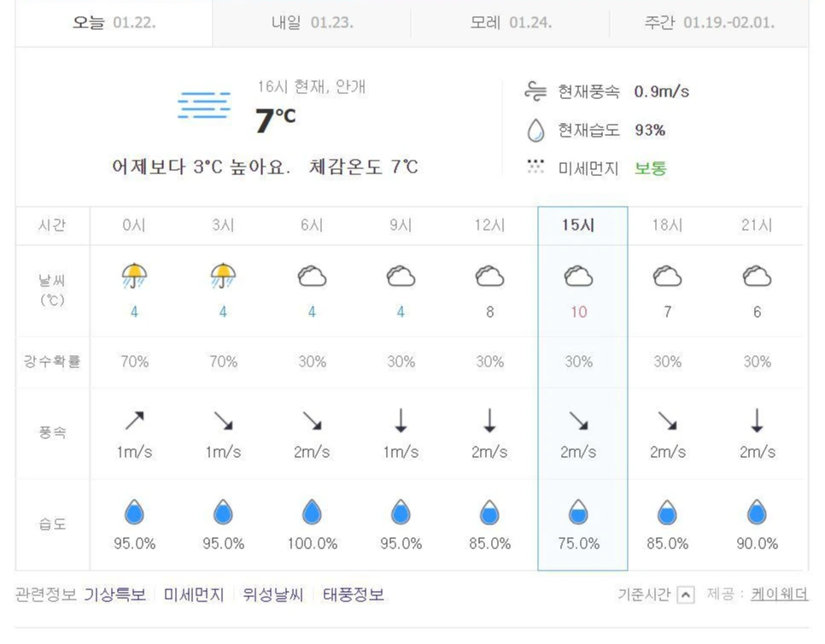The image size is (825, 644).
Task: Click the 100.0% humidity droplet at 6시
Action: coord(311,511)
